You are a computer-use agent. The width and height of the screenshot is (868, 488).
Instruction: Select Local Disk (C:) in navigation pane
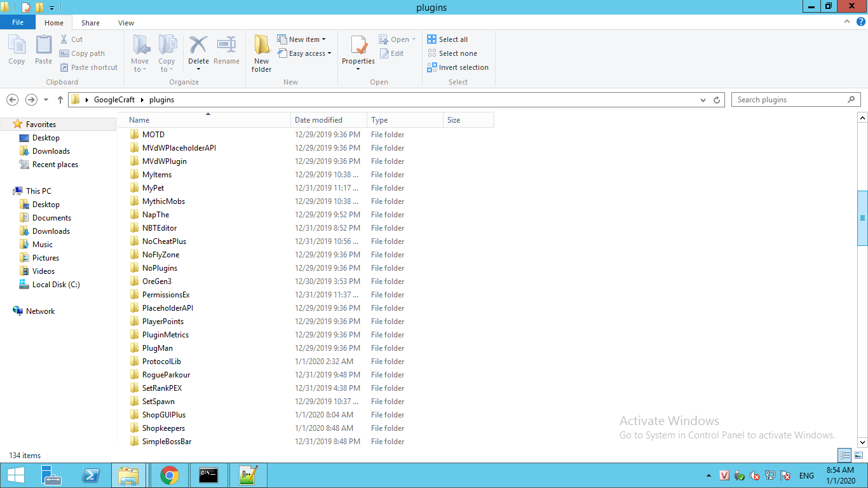tap(56, 285)
